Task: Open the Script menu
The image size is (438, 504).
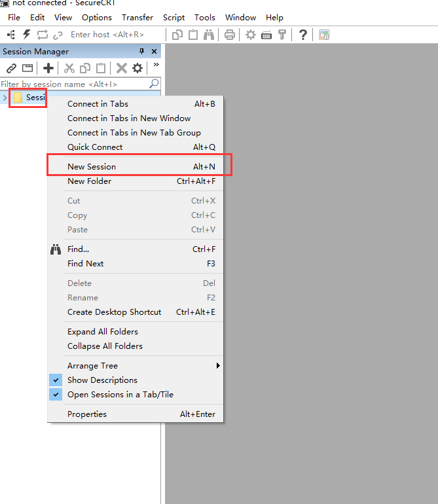Action: [173, 18]
